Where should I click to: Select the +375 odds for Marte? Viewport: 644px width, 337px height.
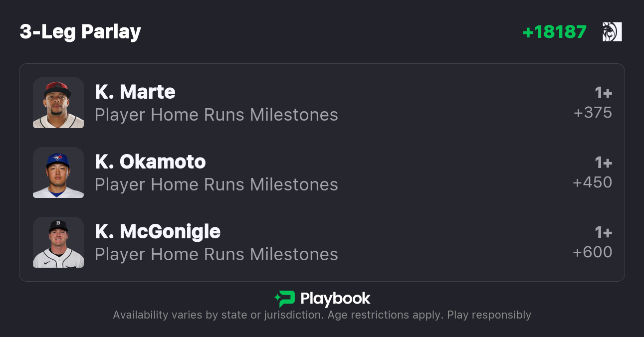coord(593,113)
